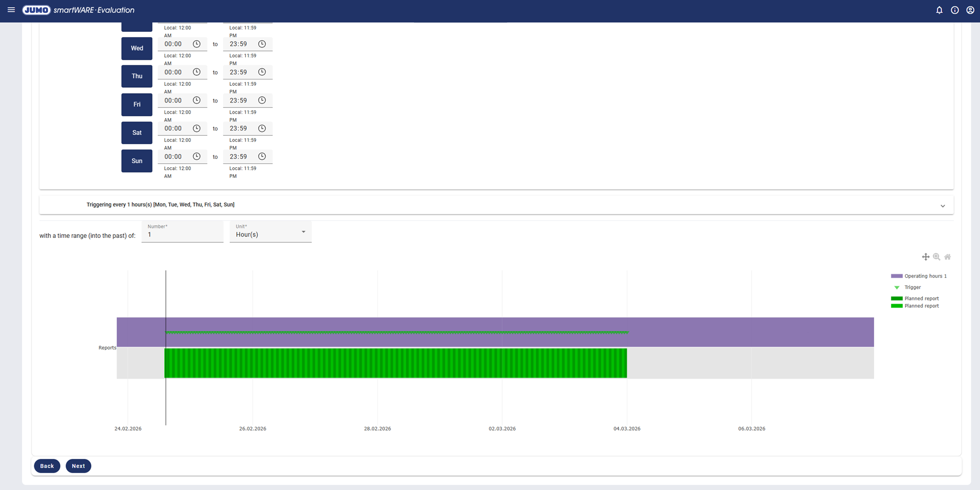This screenshot has width=980, height=490.
Task: Click the Number input field
Action: (x=182, y=234)
